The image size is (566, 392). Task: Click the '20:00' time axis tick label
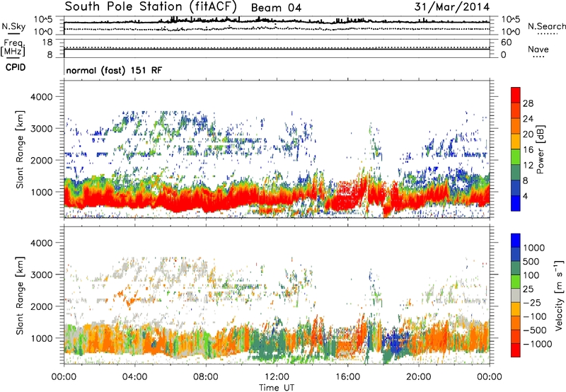(419, 377)
